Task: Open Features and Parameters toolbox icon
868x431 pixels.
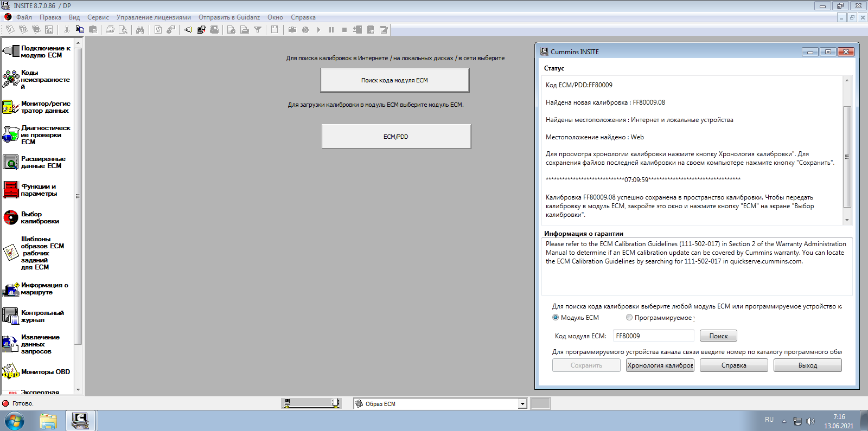Action: pyautogui.click(x=11, y=190)
